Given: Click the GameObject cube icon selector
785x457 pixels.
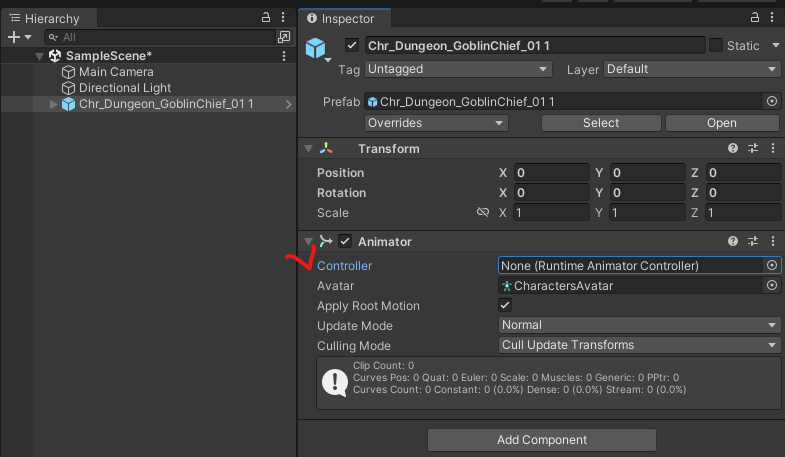Looking at the screenshot, I should click(x=317, y=49).
